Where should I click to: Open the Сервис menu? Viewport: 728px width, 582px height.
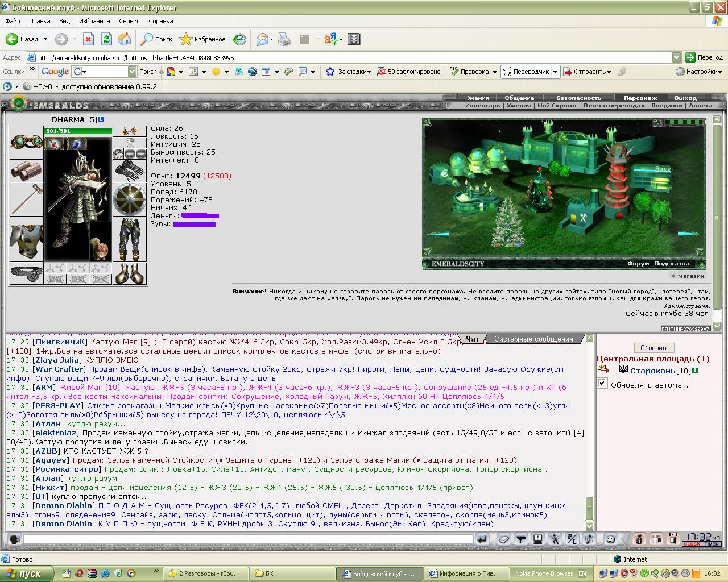point(129,21)
